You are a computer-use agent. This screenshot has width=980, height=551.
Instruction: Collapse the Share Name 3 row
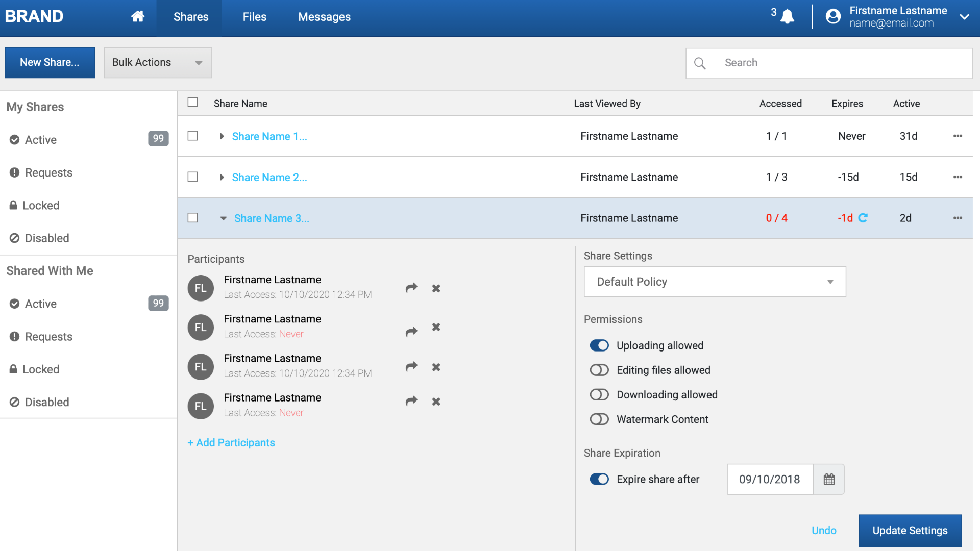tap(223, 218)
